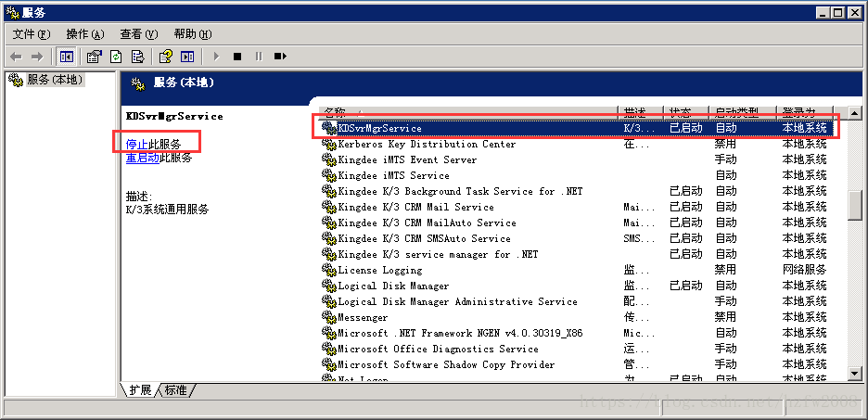Click the Forward arrow toolbar button

(37, 57)
